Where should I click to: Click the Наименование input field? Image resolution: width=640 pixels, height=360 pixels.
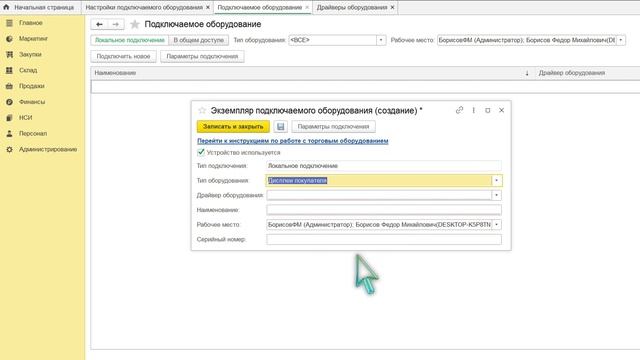click(x=384, y=210)
